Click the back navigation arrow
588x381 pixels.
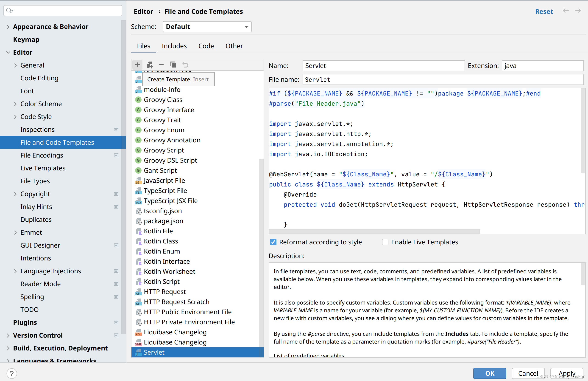[x=566, y=11]
